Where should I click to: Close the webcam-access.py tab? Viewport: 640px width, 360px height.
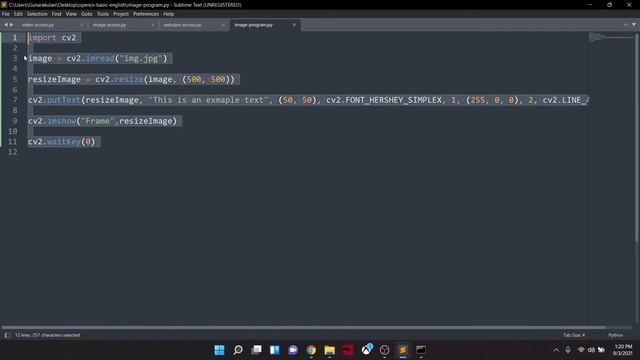coord(223,25)
